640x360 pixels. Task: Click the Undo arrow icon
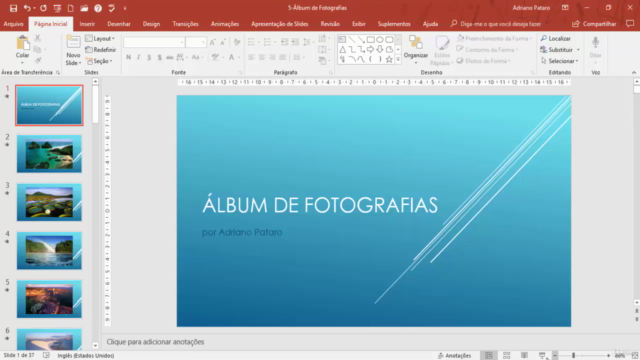coord(27,8)
